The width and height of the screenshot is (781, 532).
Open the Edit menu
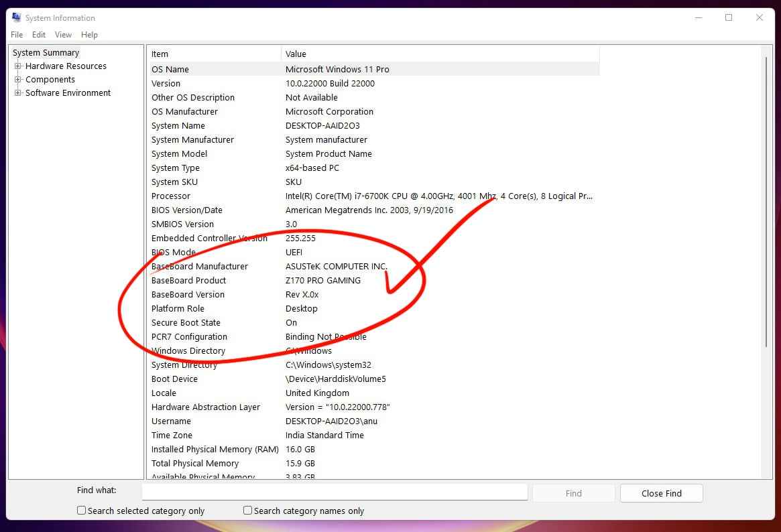point(39,35)
